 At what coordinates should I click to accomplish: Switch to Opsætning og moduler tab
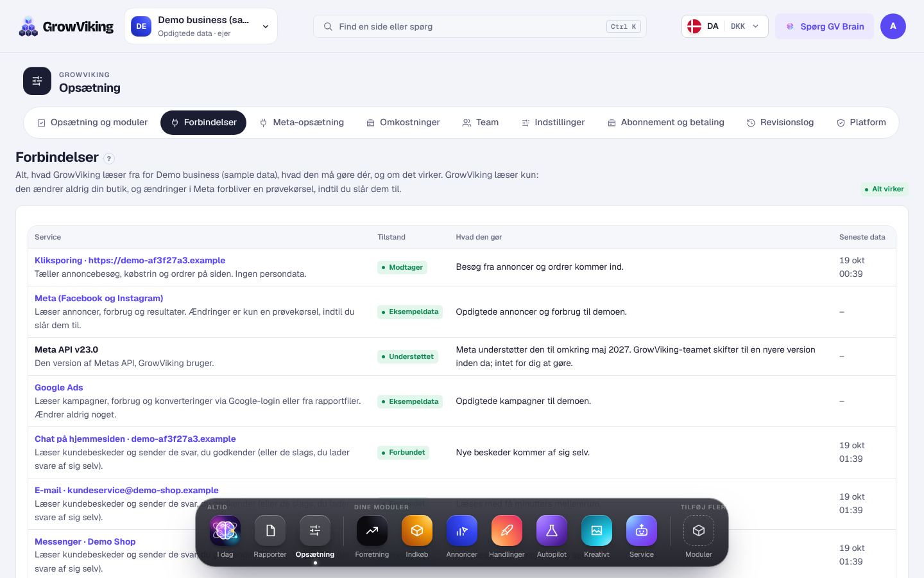[92, 123]
